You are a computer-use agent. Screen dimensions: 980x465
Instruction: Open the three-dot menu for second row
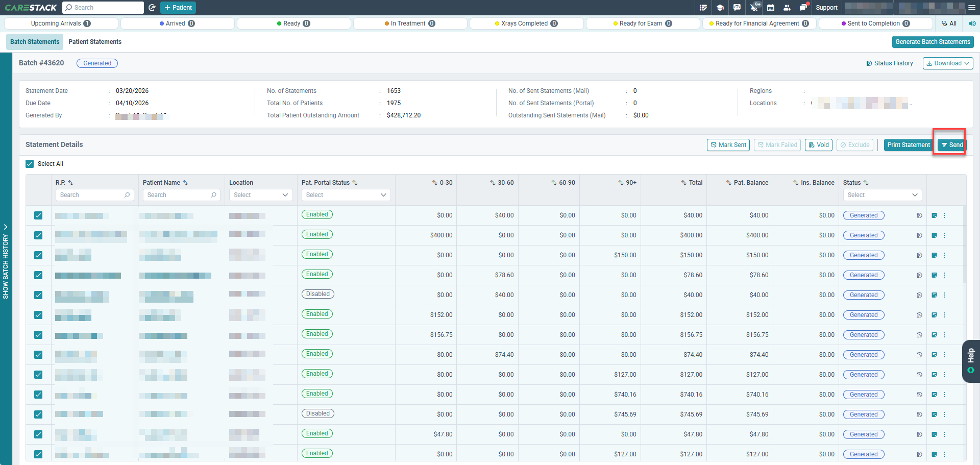(x=945, y=235)
